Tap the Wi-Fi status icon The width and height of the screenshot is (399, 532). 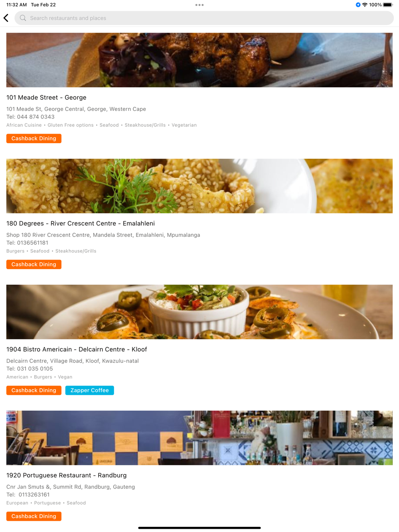coord(365,5)
